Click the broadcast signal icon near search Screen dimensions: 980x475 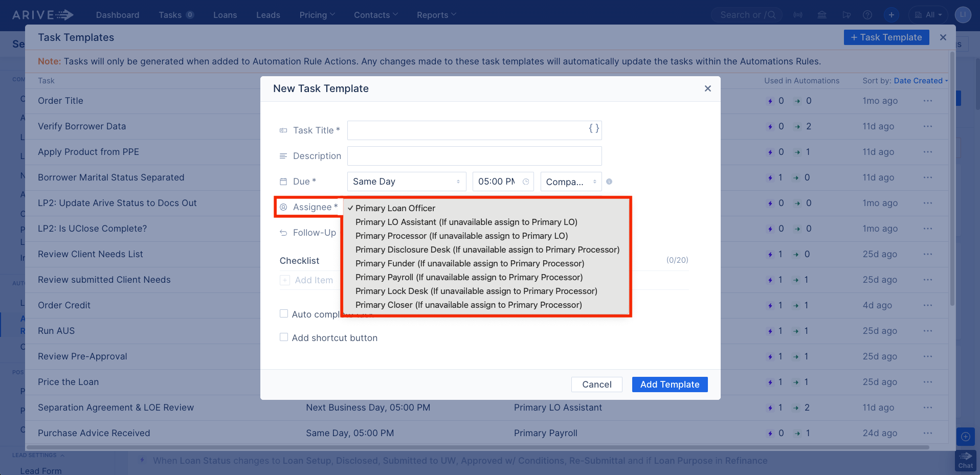click(797, 15)
